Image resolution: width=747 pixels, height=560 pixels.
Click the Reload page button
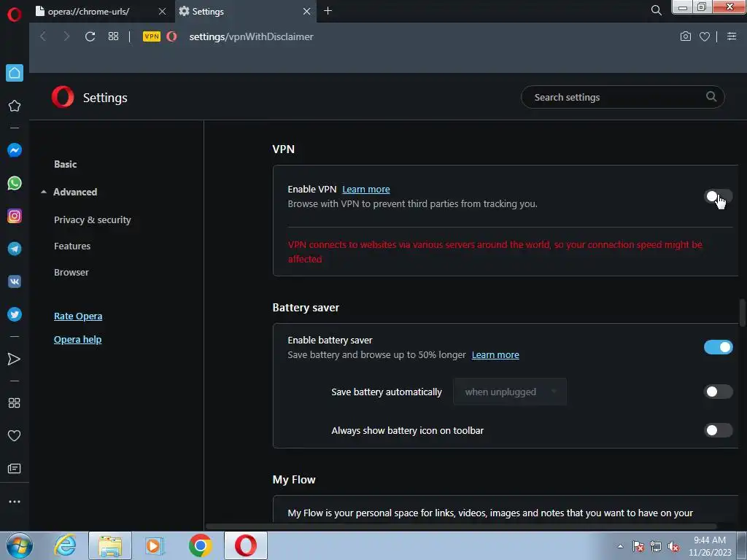coord(90,36)
